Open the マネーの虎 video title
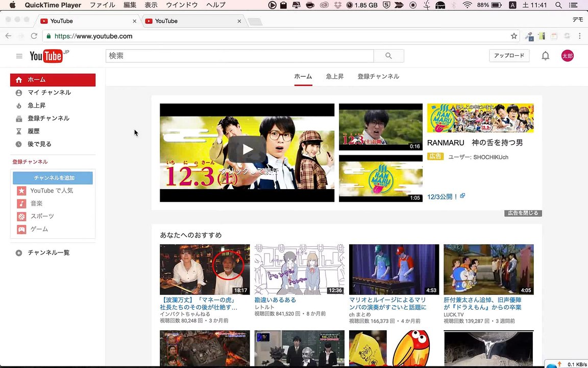 tap(199, 304)
